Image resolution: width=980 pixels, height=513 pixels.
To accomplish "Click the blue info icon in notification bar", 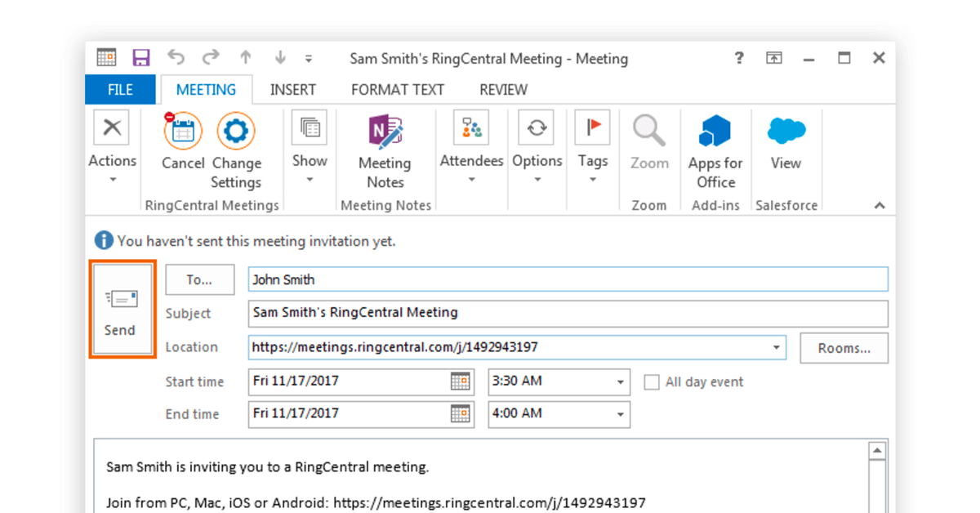I will tap(104, 240).
